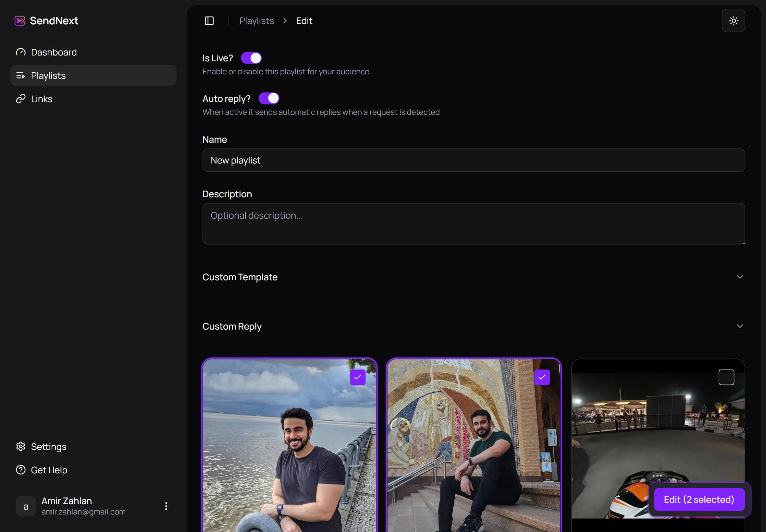Click the SendNext logo icon

pyautogui.click(x=20, y=21)
